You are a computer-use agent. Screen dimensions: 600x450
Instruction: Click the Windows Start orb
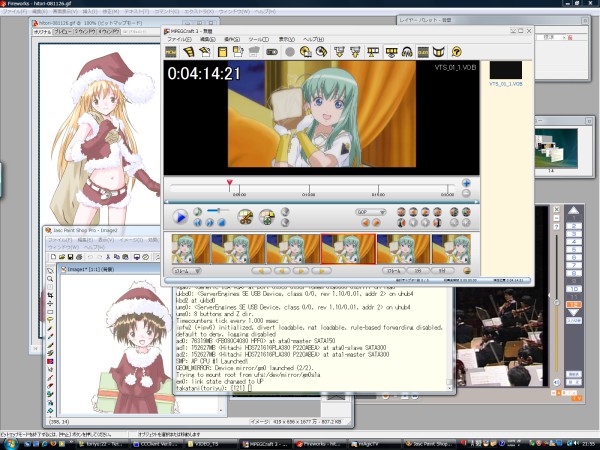click(x=11, y=444)
